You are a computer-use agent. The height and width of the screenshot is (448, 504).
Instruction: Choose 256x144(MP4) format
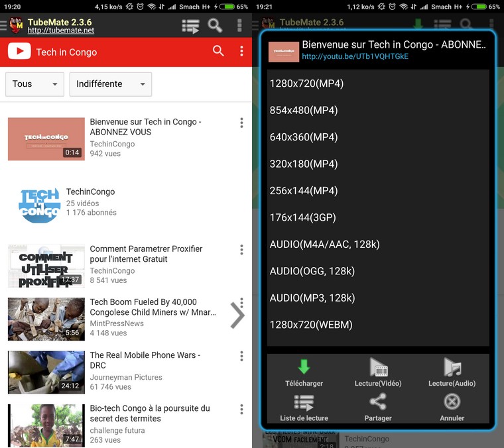pyautogui.click(x=378, y=191)
